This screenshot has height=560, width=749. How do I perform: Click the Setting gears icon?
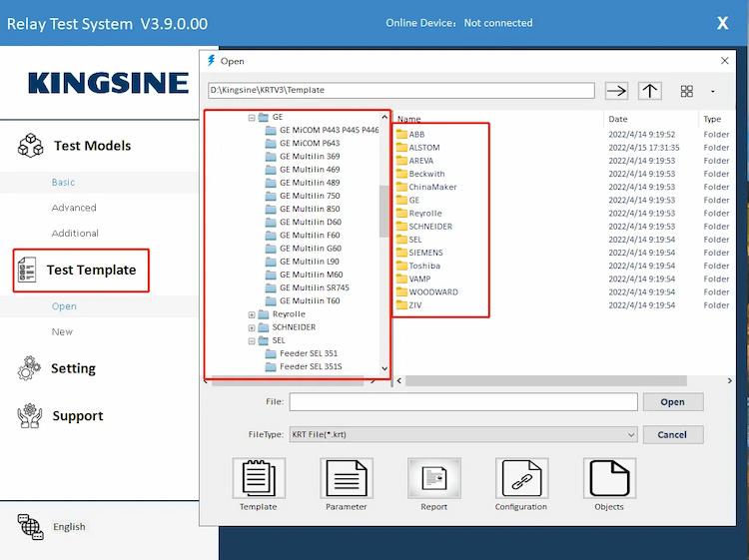pos(29,368)
